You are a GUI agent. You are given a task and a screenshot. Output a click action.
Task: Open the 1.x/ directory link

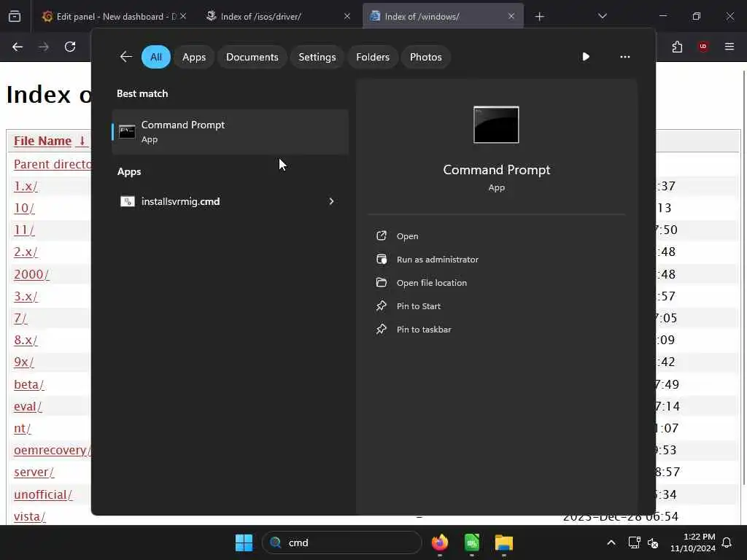(x=26, y=186)
